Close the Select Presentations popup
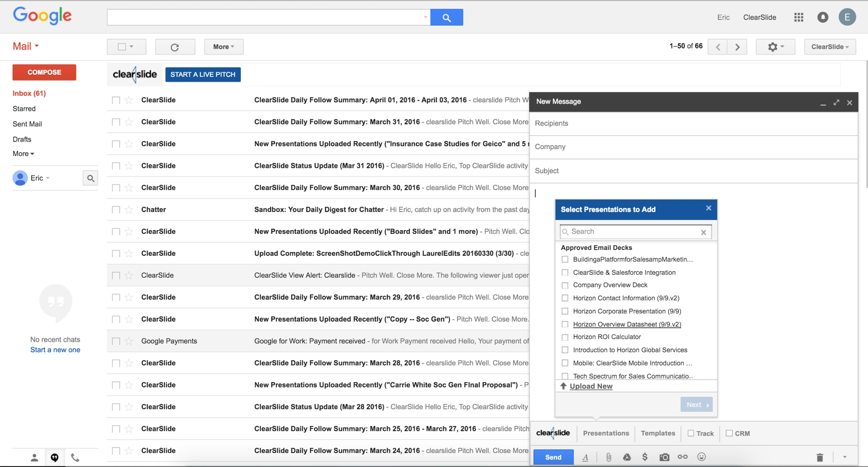Image resolution: width=868 pixels, height=467 pixels. coord(708,208)
